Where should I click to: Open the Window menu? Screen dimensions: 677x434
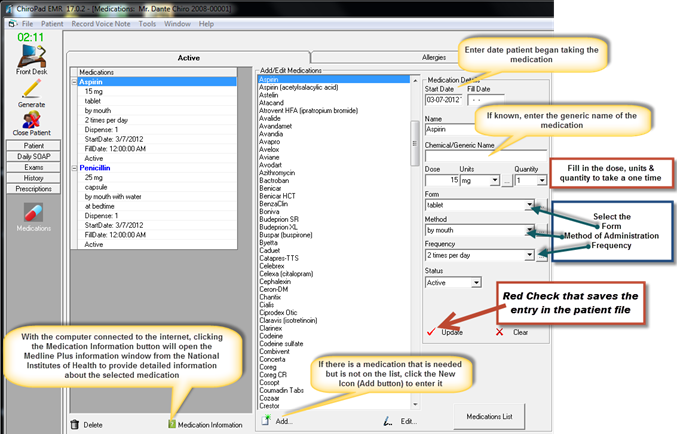[177, 24]
